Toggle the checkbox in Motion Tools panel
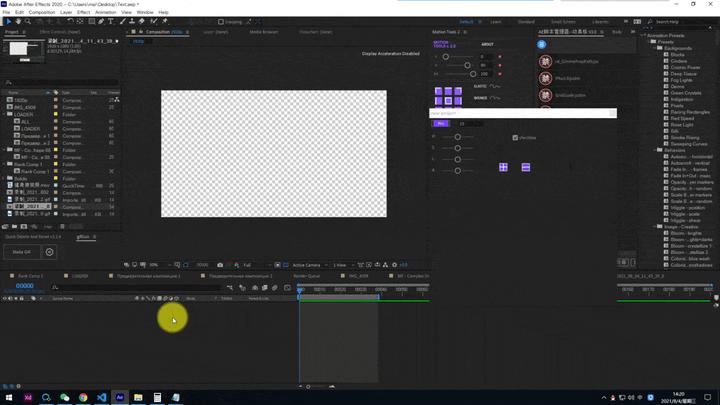This screenshot has width=720, height=405. pos(515,138)
